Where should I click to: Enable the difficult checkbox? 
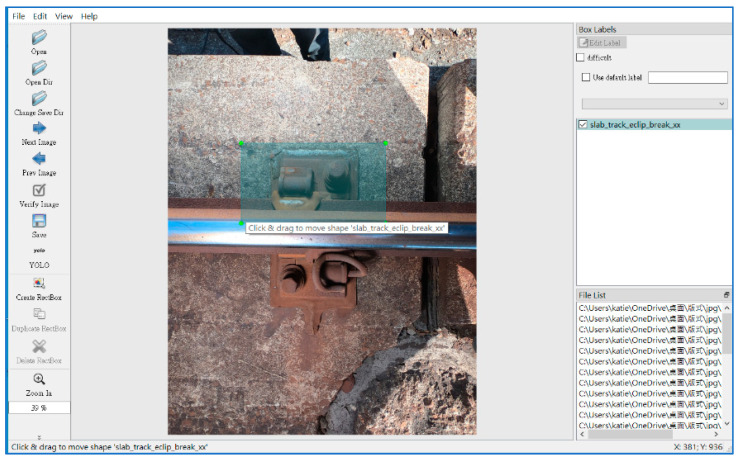(581, 58)
